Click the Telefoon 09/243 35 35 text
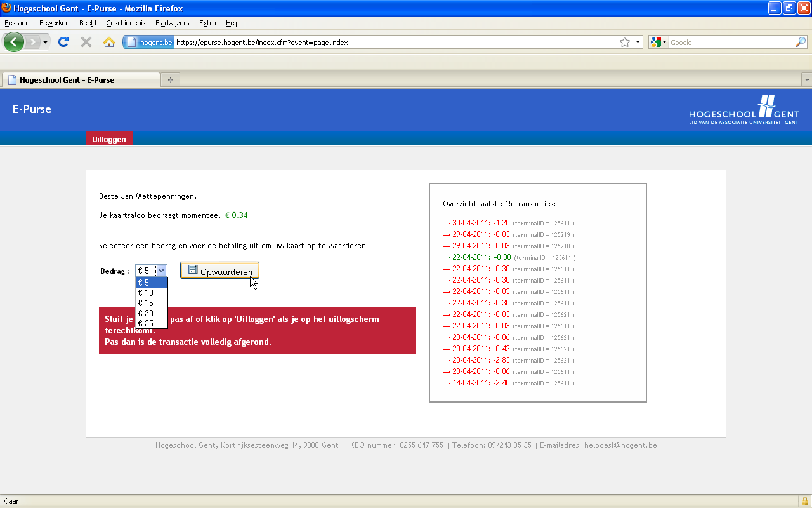 (492, 445)
